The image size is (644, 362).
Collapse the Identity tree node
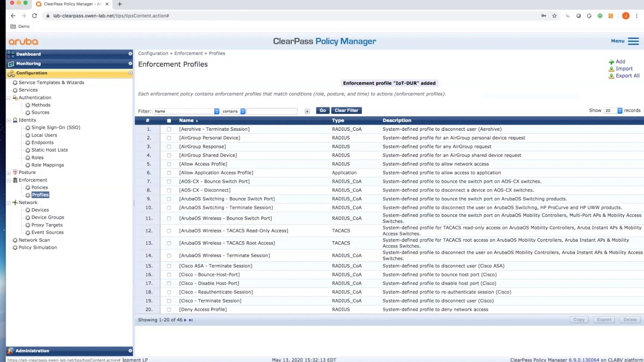point(9,120)
